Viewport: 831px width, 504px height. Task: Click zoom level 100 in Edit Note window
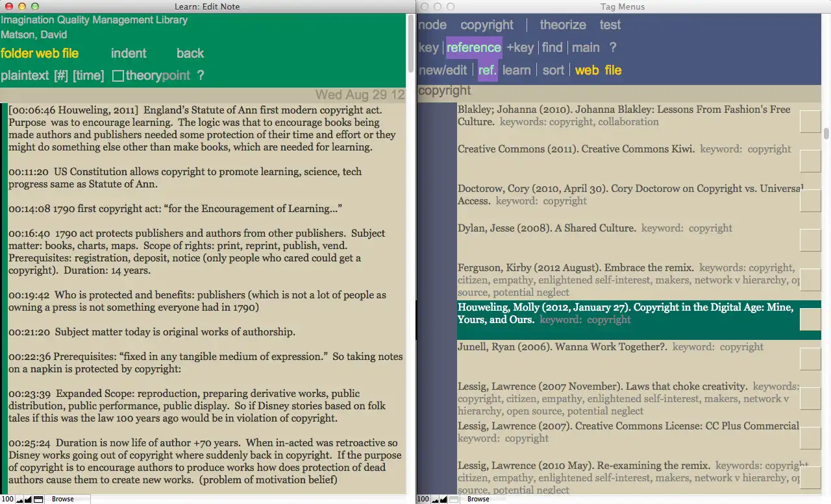click(x=7, y=499)
